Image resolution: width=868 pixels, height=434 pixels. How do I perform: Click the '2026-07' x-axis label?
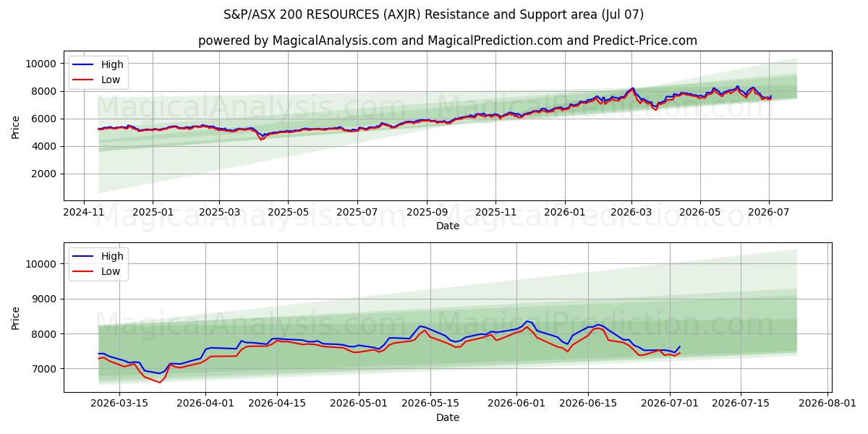768,213
